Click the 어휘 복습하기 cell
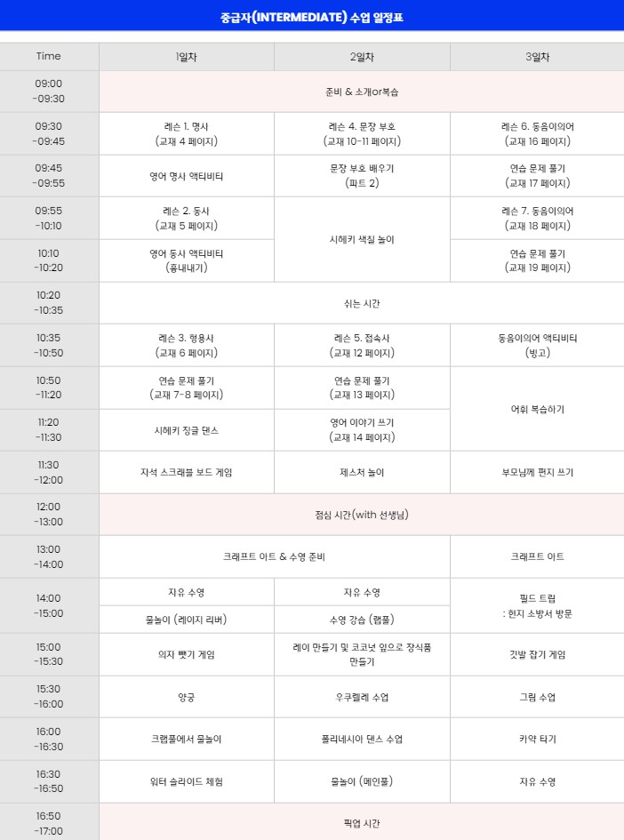 [537, 409]
